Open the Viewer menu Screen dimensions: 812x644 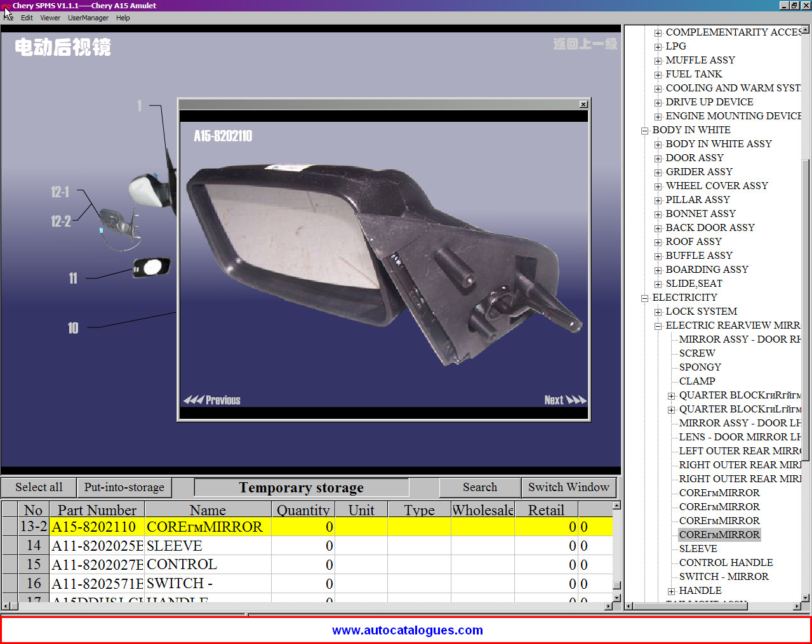(x=50, y=18)
